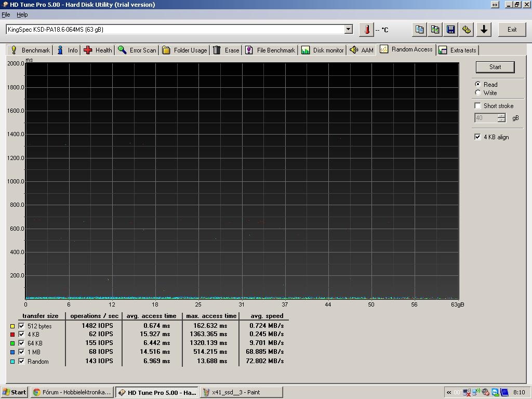The image size is (532, 399).
Task: Uncheck the 512 bytes transfer size
Action: [x=21, y=326]
